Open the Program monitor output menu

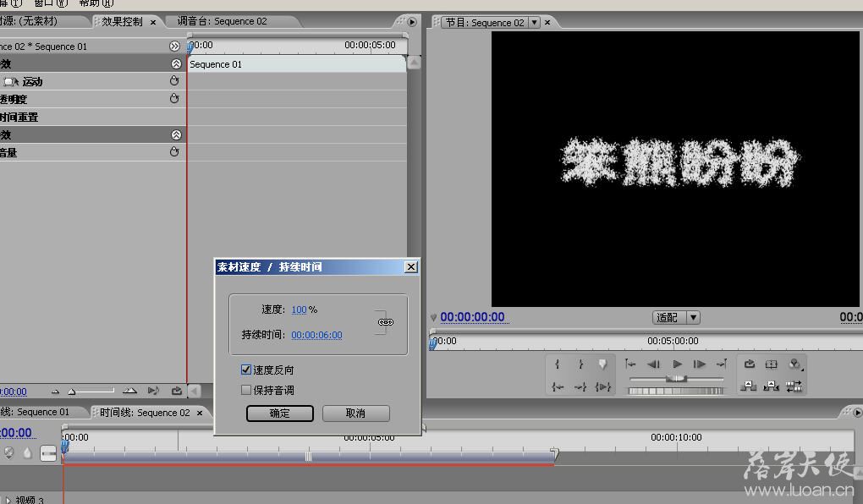[x=794, y=364]
